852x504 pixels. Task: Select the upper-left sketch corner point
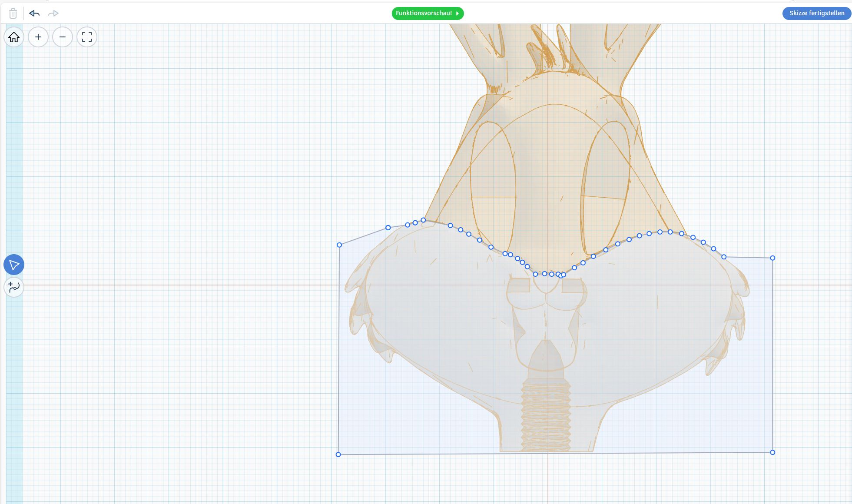[x=339, y=245]
